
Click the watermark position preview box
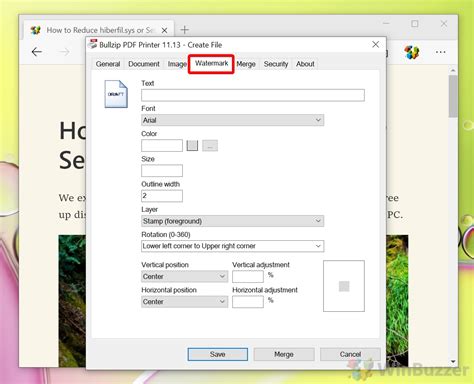[344, 286]
